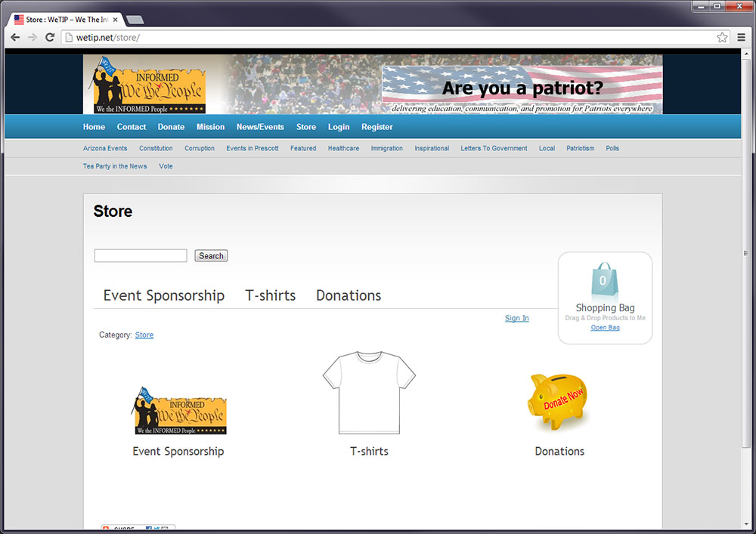Minimize the browser window
Viewport: 756px width, 534px height.
(x=701, y=6)
